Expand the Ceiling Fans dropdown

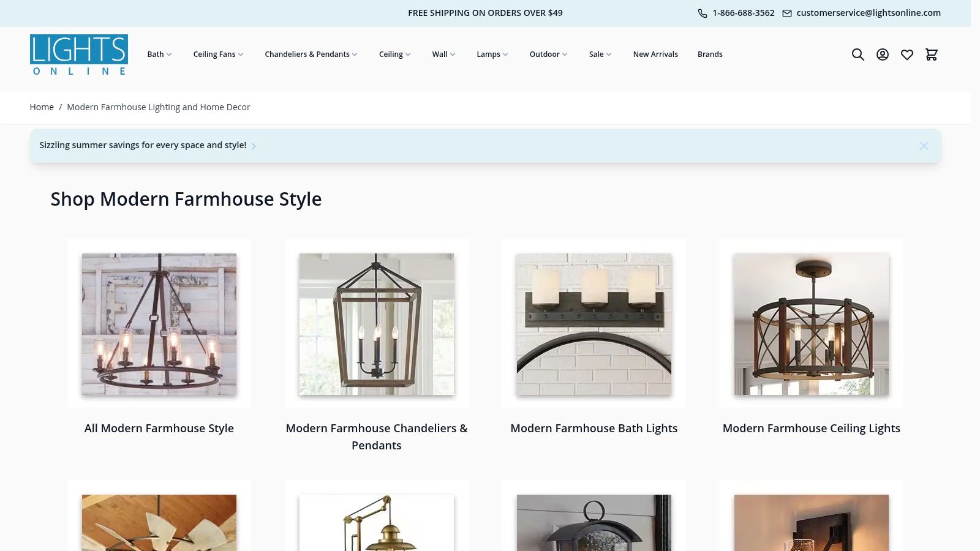click(x=218, y=54)
